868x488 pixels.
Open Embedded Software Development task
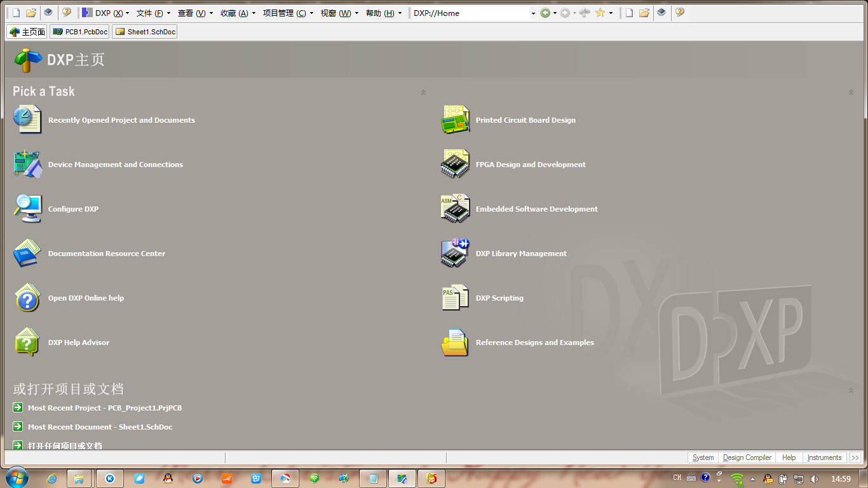[537, 209]
